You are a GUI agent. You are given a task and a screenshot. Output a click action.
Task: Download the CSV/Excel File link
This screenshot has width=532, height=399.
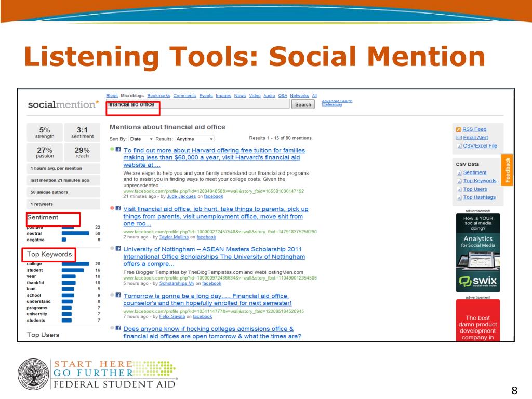[480, 145]
